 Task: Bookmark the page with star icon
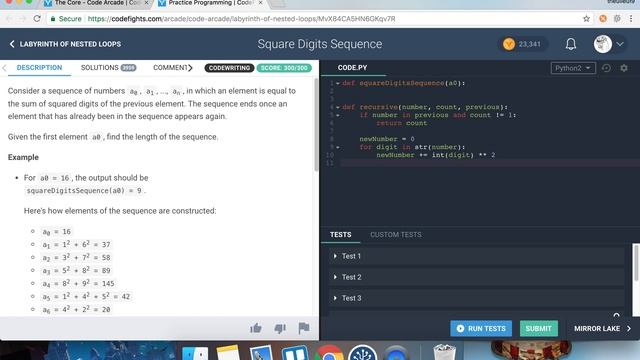point(586,19)
